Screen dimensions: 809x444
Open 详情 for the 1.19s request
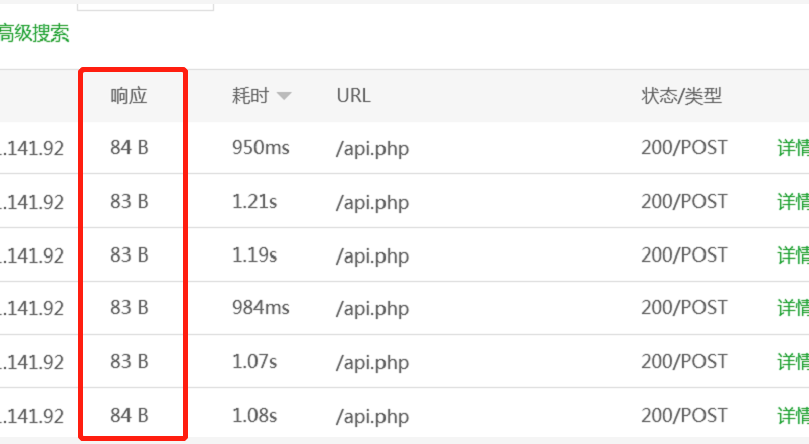793,255
